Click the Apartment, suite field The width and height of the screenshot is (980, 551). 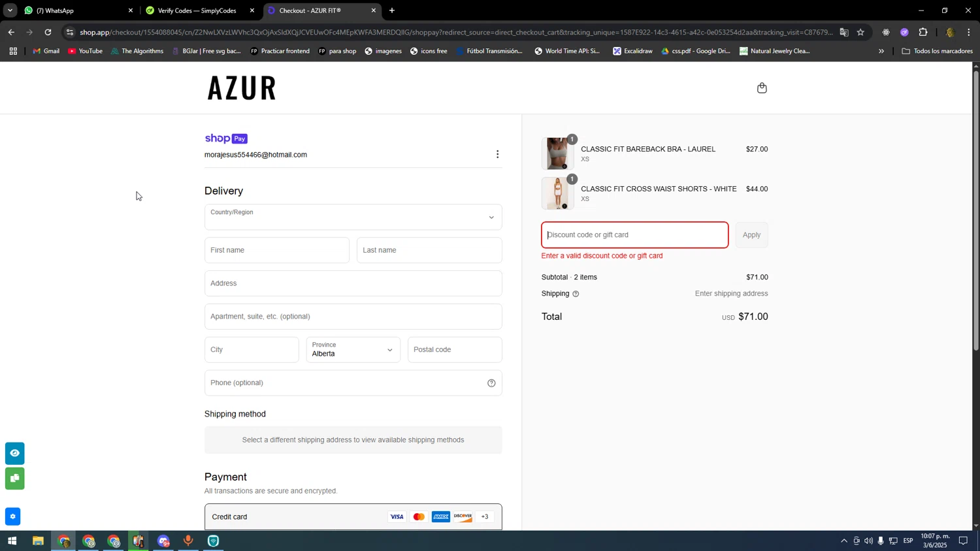(x=353, y=317)
